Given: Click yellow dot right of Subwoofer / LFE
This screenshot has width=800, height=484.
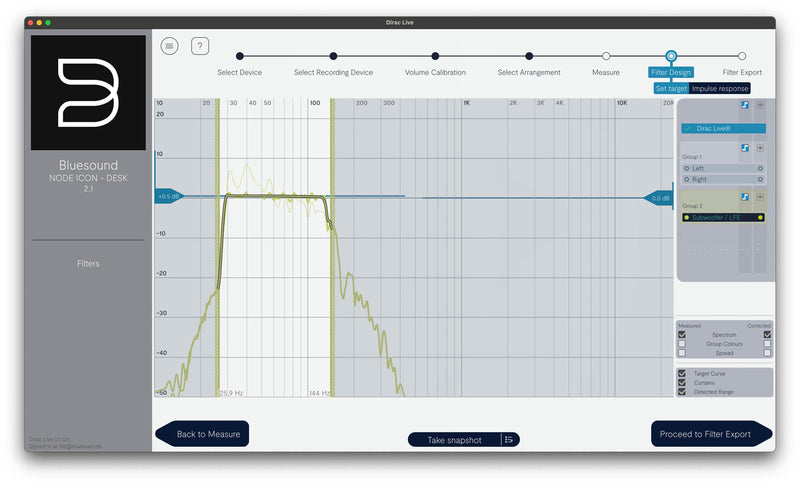Looking at the screenshot, I should click(760, 218).
